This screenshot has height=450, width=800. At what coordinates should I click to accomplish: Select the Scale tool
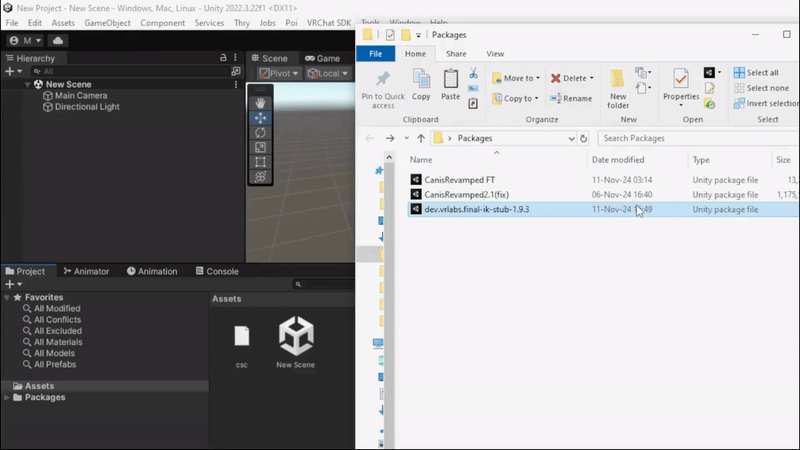260,147
